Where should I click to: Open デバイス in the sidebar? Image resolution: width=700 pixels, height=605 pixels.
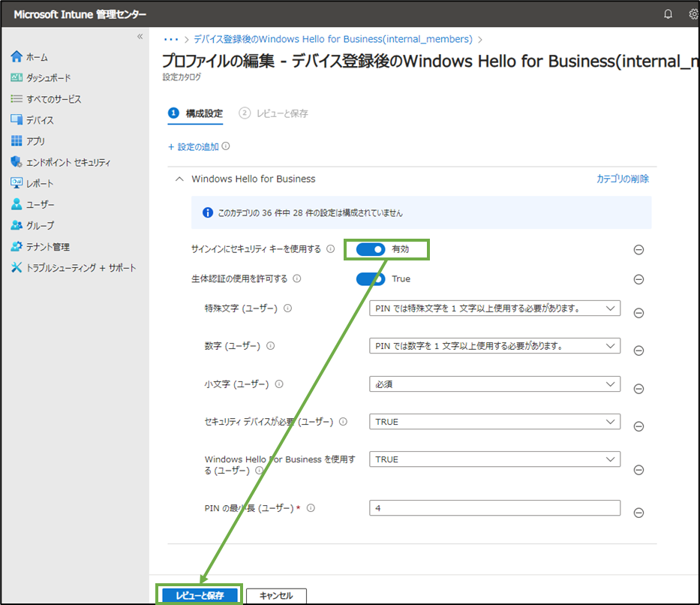click(40, 120)
